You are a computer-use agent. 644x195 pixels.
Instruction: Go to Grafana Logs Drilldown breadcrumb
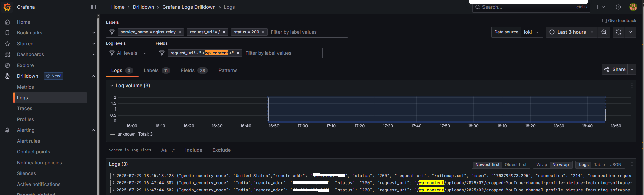[x=189, y=7]
